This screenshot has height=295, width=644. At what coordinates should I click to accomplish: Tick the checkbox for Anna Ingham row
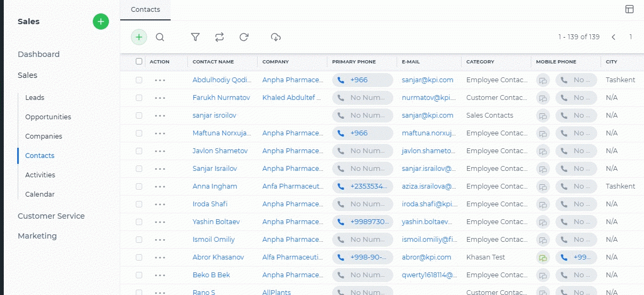click(x=139, y=186)
